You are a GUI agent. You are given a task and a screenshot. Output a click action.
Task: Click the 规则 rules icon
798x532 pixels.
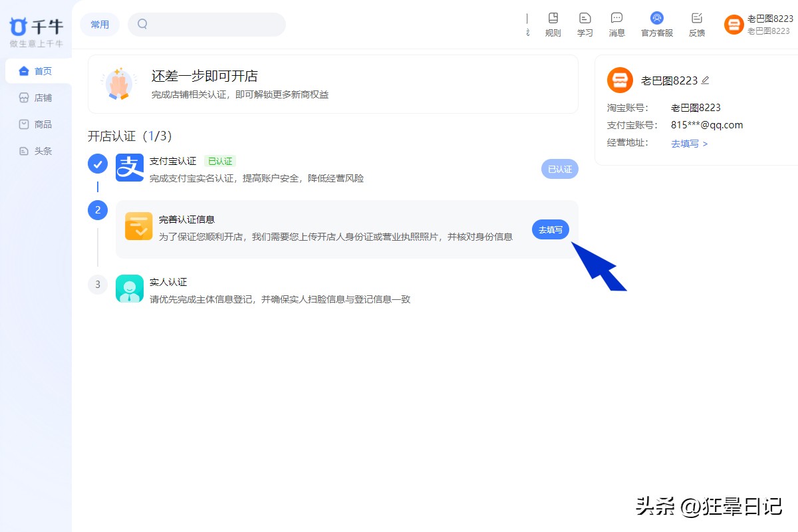click(553, 20)
